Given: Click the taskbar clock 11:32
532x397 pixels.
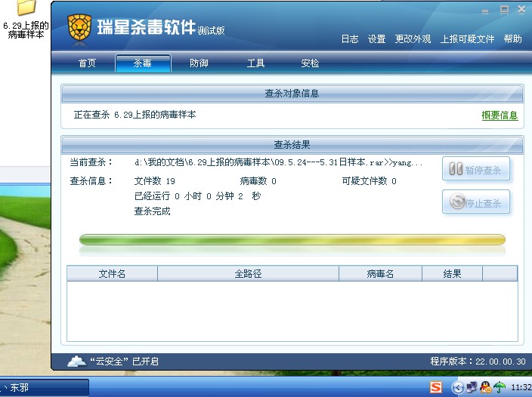Looking at the screenshot, I should tap(521, 387).
